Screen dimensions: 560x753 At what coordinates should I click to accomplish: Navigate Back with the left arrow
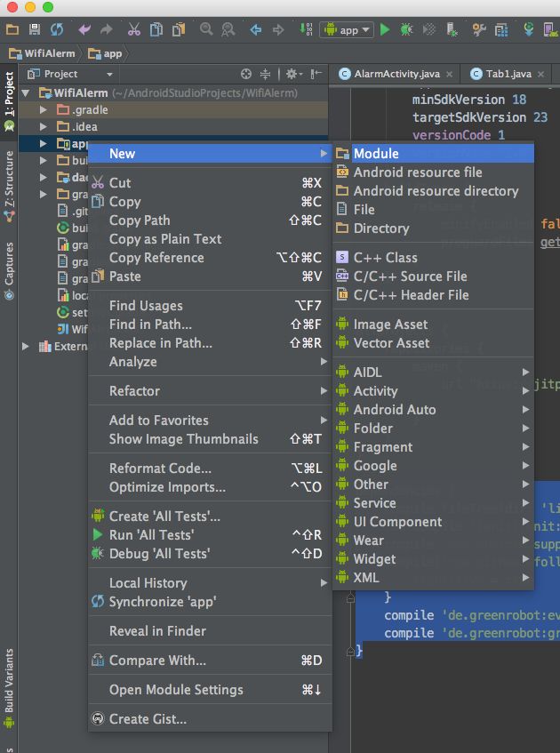pyautogui.click(x=256, y=29)
